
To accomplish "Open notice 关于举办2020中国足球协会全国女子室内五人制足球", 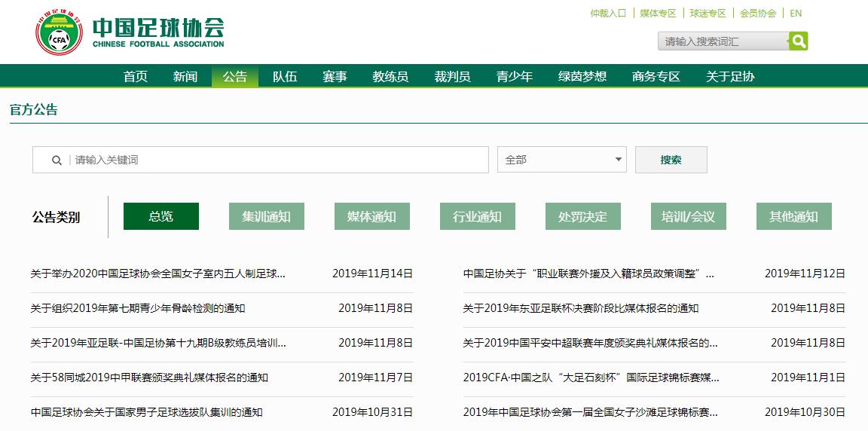I will (x=158, y=274).
